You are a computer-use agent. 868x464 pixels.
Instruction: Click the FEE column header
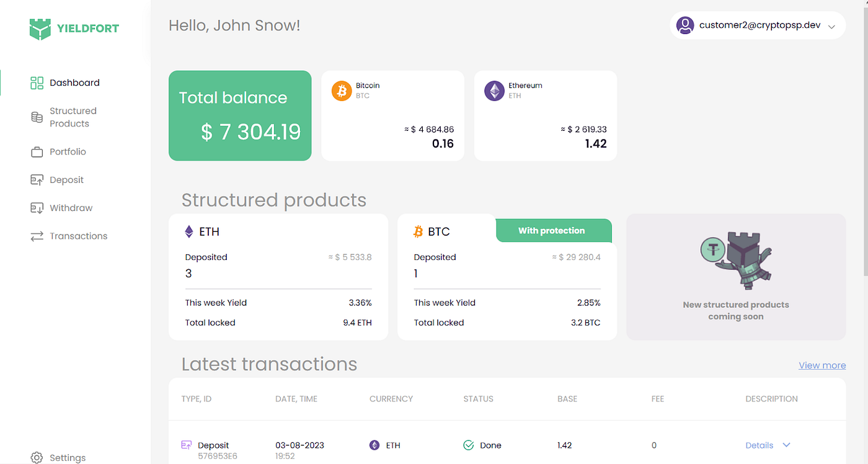tap(658, 399)
